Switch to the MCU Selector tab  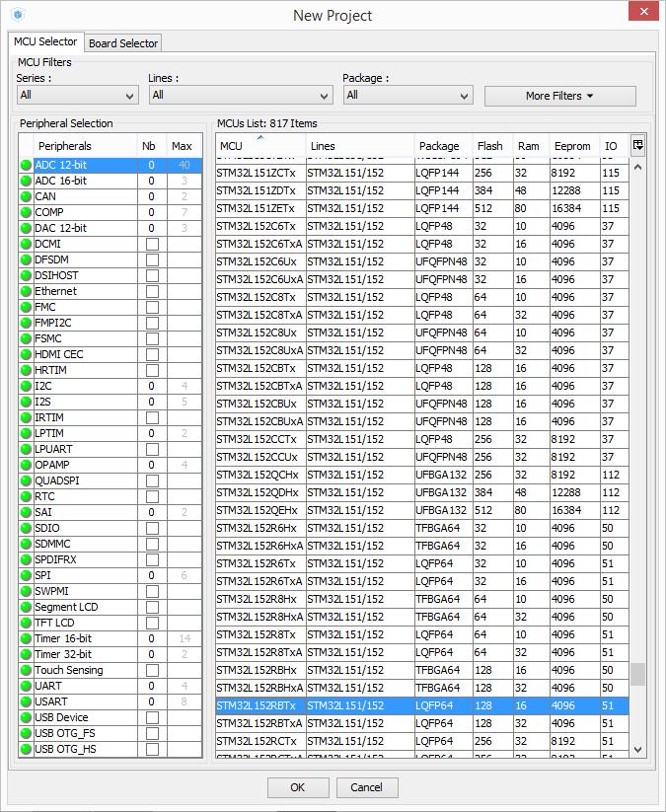tap(45, 42)
